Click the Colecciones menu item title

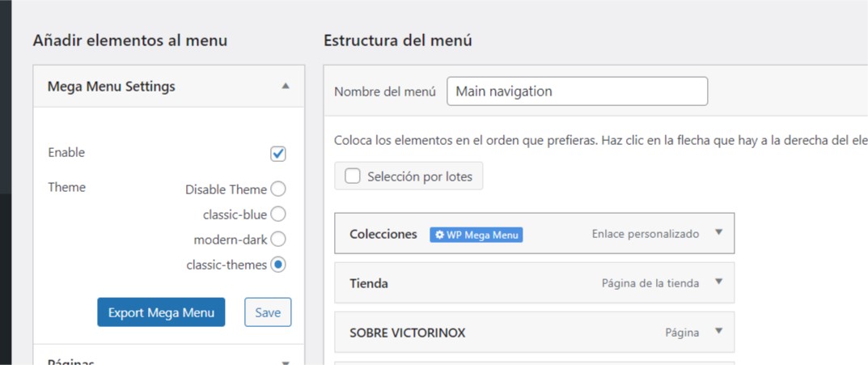point(383,234)
